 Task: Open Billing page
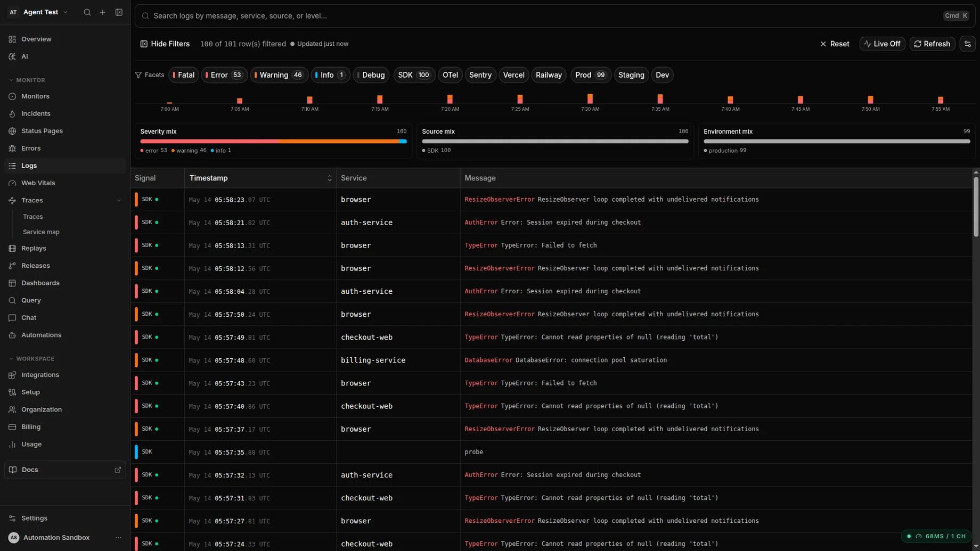pos(65,427)
